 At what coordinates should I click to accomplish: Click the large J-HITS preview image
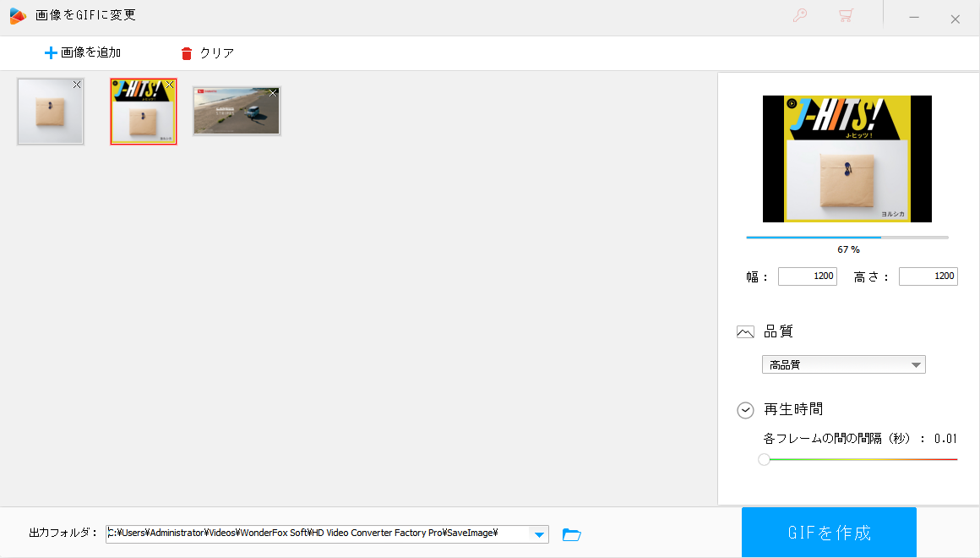(x=847, y=159)
